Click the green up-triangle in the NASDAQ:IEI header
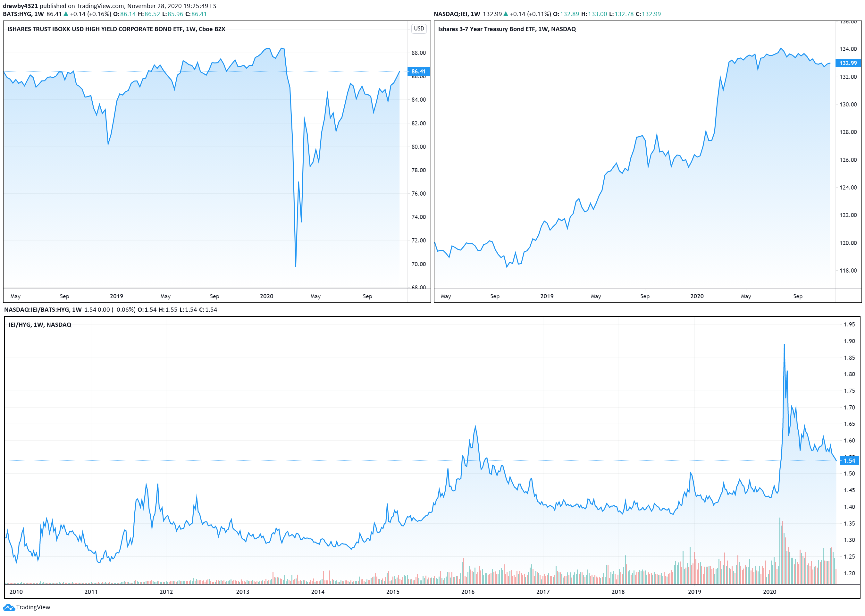Image resolution: width=865 pixels, height=616 pixels. click(x=506, y=14)
